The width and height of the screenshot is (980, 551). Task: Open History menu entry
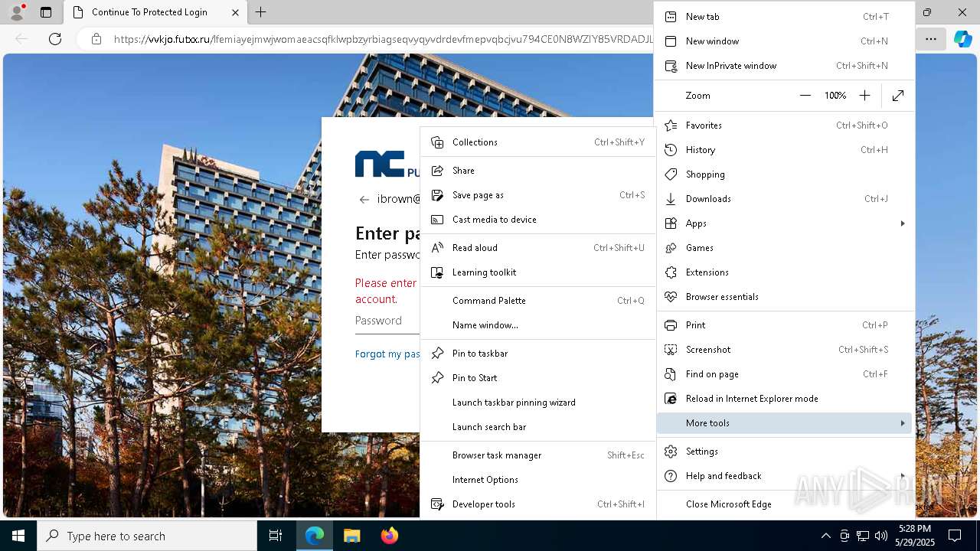click(786, 150)
